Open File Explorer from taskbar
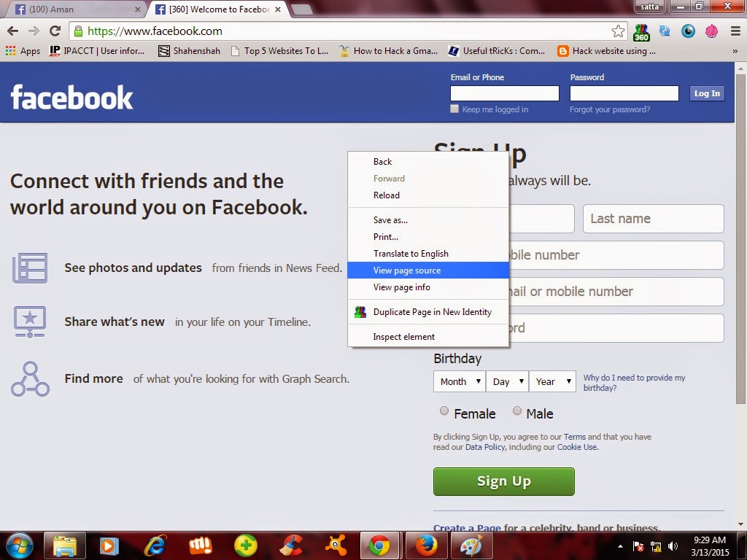Screen dimensions: 747x560 point(65,545)
